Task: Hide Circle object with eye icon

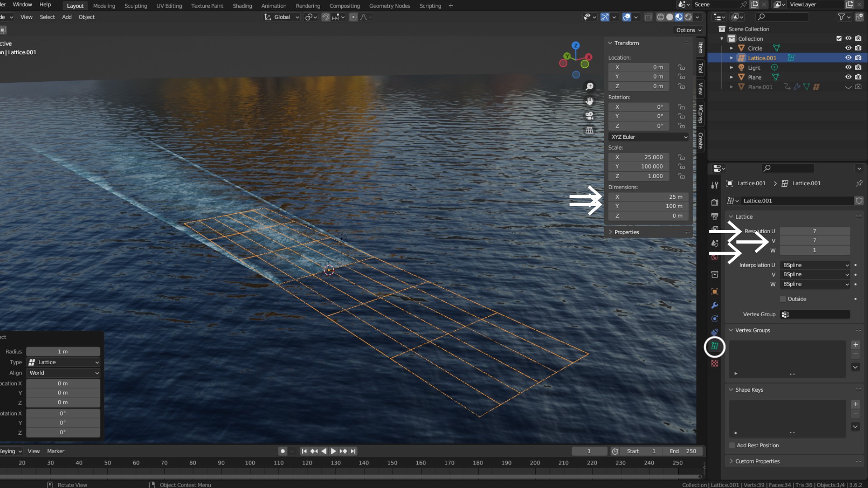Action: (848, 48)
